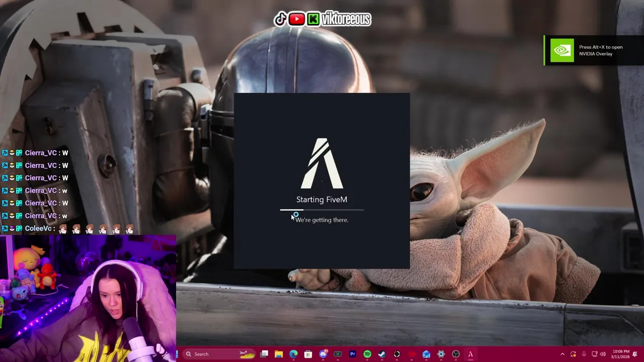This screenshot has width=644, height=362.
Task: Open Discord with notification badge
Action: click(324, 354)
